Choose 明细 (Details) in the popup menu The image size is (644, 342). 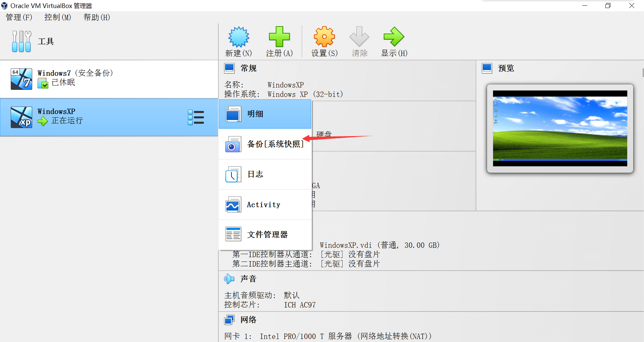265,114
